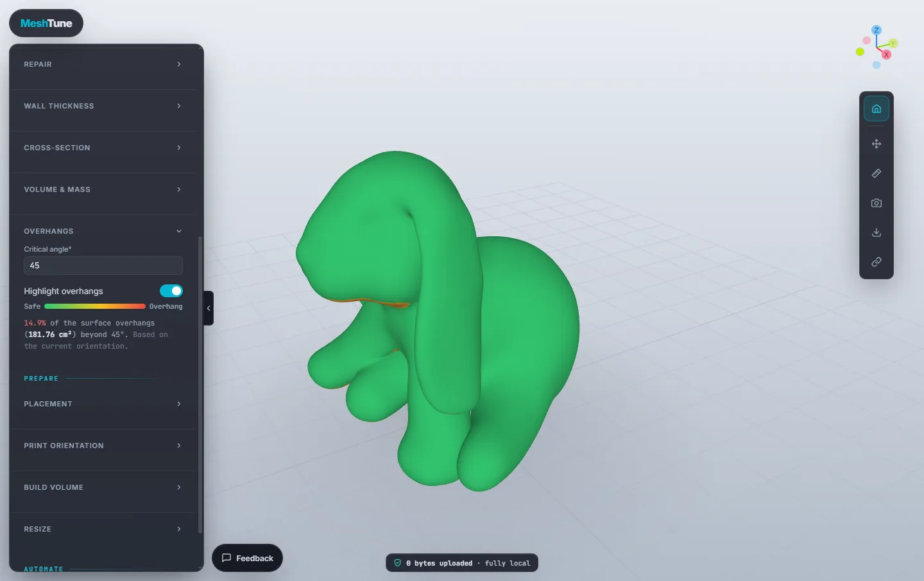Viewport: 924px width, 581px height.
Task: Reset to the home view
Action: pyautogui.click(x=877, y=108)
